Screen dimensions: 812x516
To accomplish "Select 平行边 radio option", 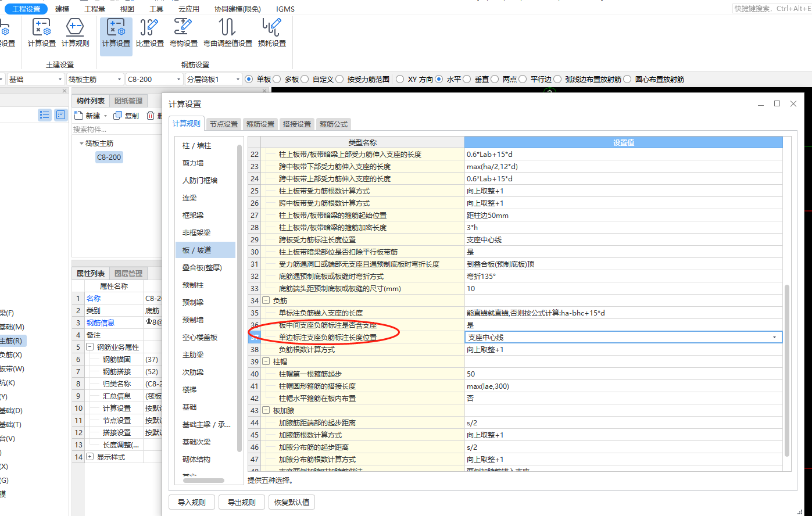I will click(x=523, y=79).
